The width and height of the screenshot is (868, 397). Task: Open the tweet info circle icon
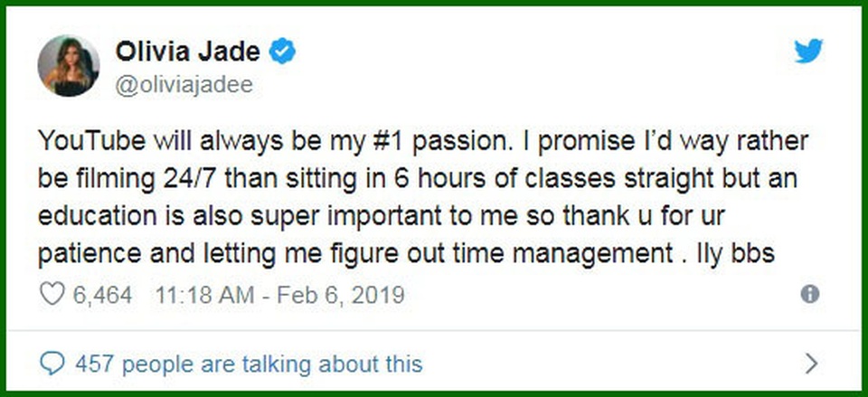tap(810, 294)
